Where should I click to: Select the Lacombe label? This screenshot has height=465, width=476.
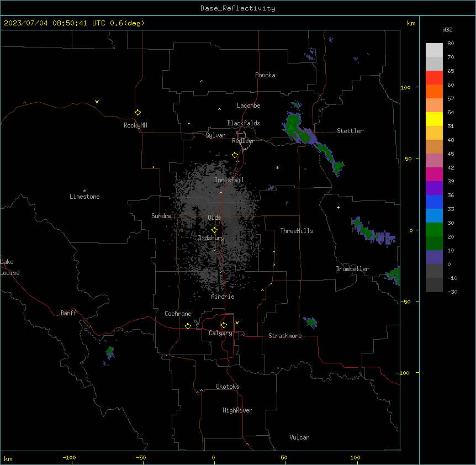pyautogui.click(x=248, y=105)
